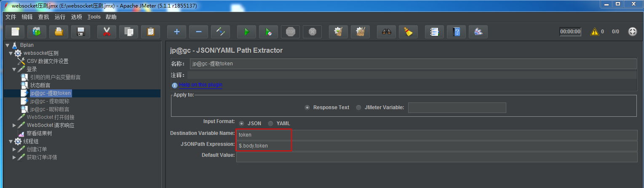This screenshot has width=644, height=188.
Task: Open the 帮助 menu
Action: tap(111, 17)
